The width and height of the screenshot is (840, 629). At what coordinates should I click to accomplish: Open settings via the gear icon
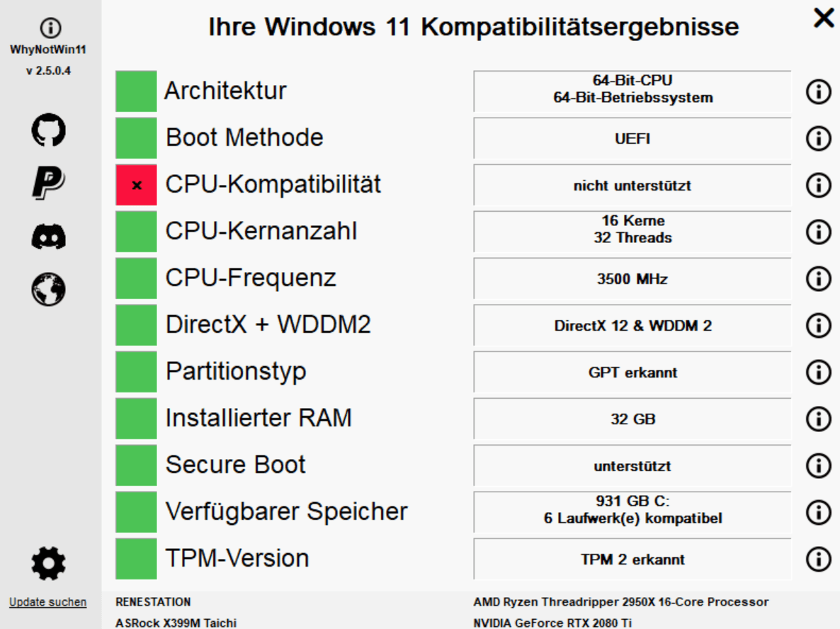(x=49, y=563)
